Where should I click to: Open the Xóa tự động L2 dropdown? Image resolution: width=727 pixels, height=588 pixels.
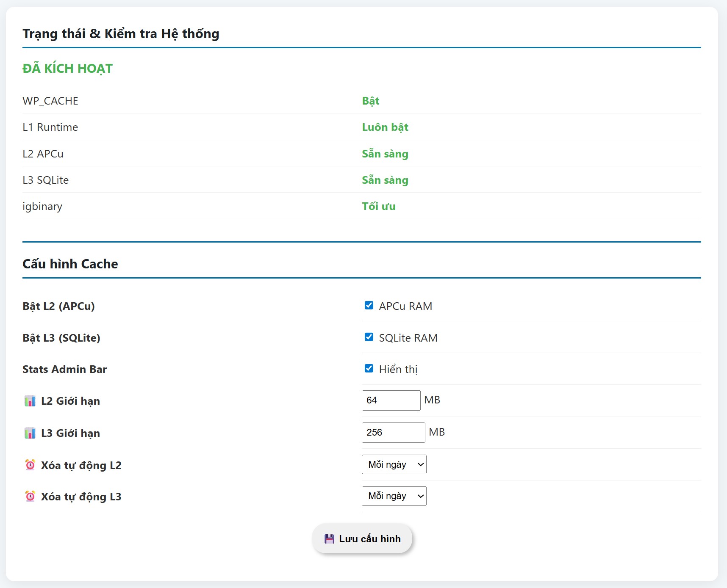(394, 464)
